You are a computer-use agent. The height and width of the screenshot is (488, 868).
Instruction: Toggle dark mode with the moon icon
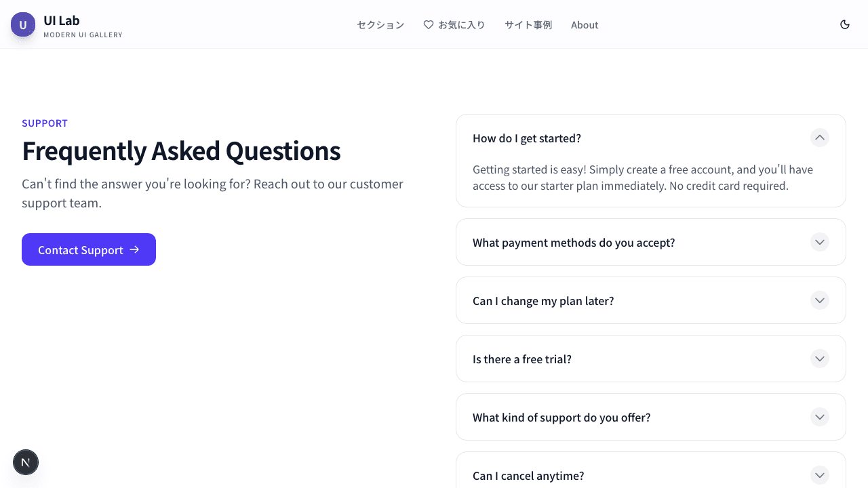tap(845, 24)
